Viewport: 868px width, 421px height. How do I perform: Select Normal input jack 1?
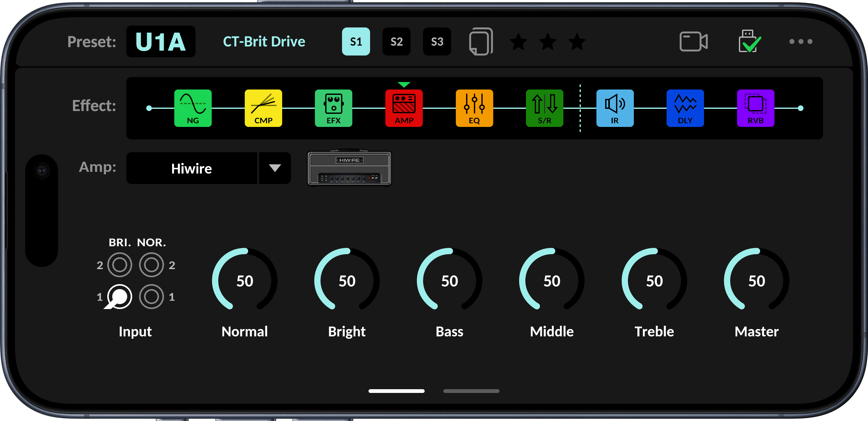[151, 297]
